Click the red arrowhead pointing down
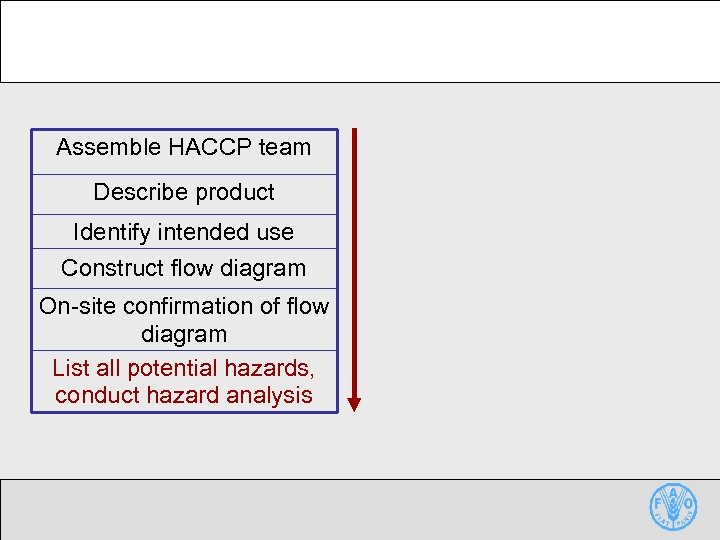Viewport: 720px width, 540px height. [x=354, y=404]
